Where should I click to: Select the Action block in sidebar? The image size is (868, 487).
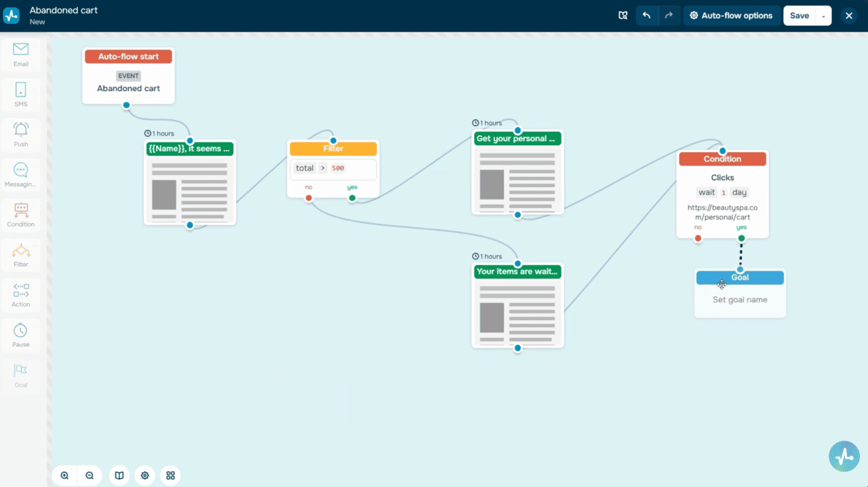[x=21, y=295]
